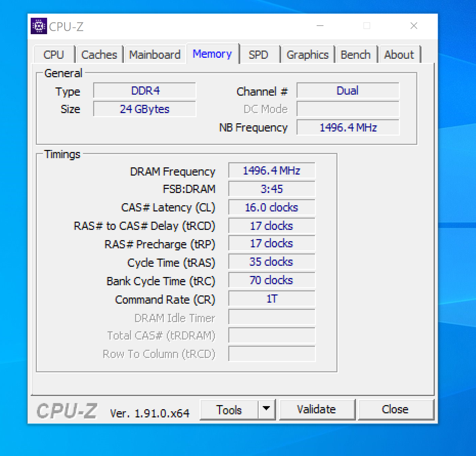The width and height of the screenshot is (476, 456).
Task: Click the CAS# Latency value 16.0 clocks
Action: click(272, 207)
